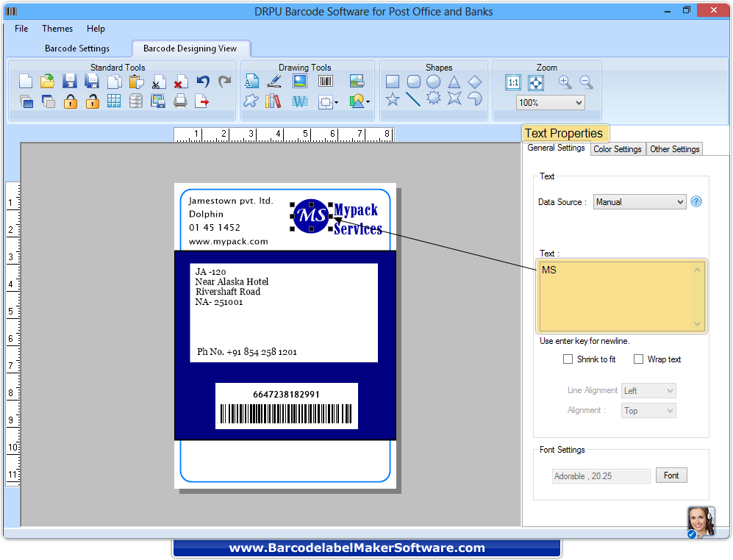Select the starburst shape
Screen dimensions: 733x560
pyautogui.click(x=434, y=98)
